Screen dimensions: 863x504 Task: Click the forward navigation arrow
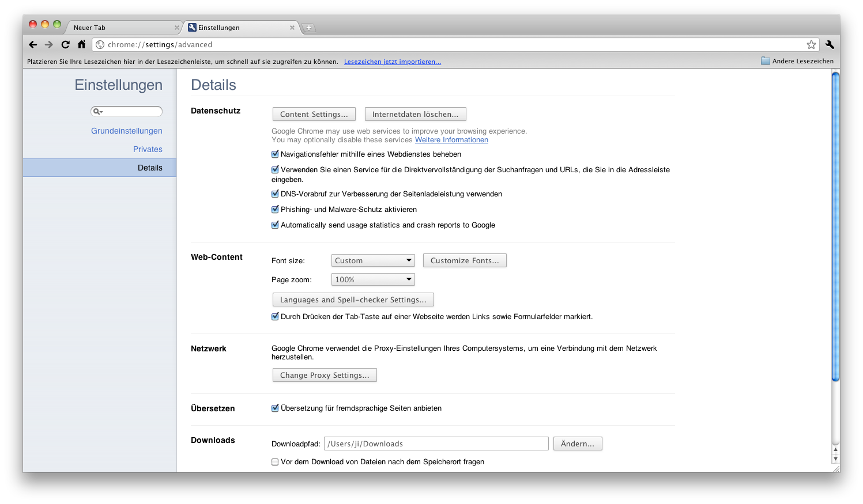49,44
